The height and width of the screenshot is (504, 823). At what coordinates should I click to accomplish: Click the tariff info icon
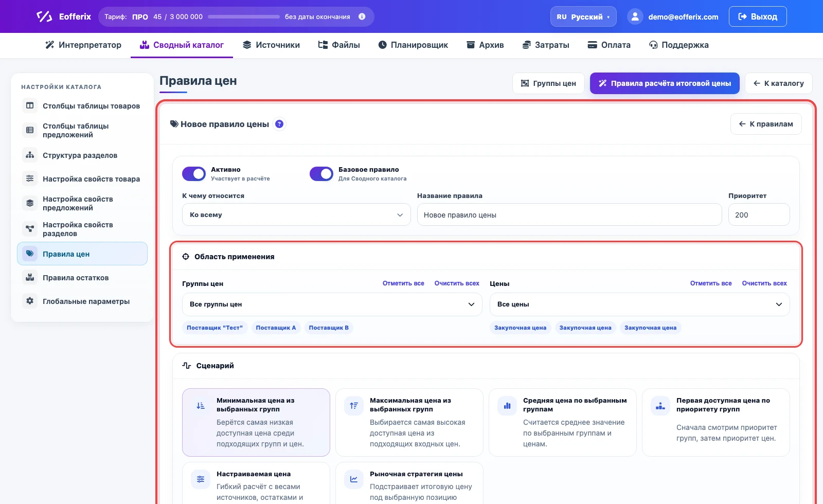click(362, 16)
